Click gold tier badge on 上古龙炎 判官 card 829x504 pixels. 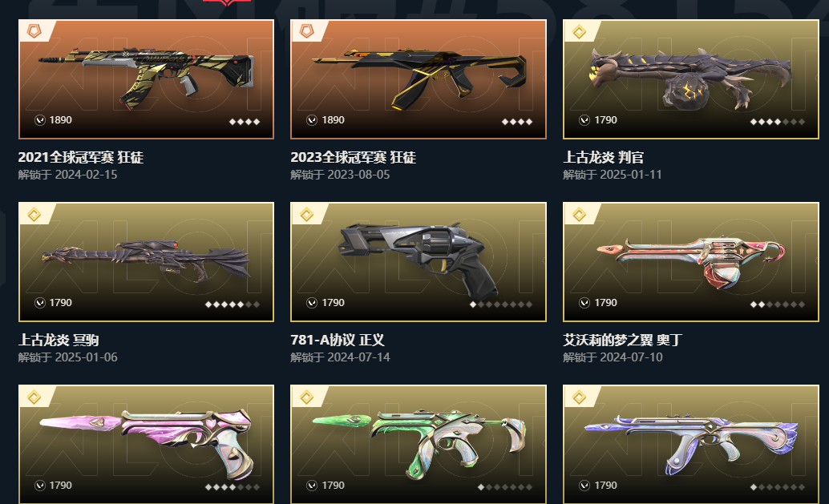point(580,32)
